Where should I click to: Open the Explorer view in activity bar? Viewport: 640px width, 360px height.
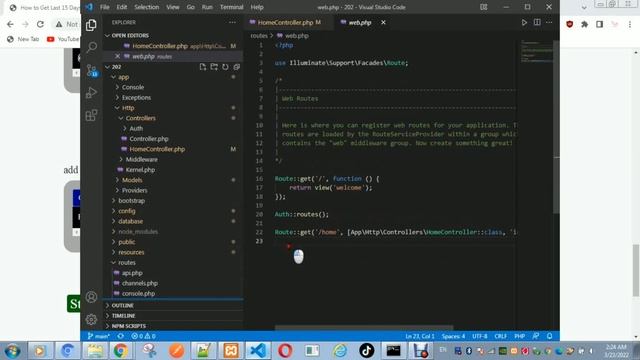click(x=91, y=25)
